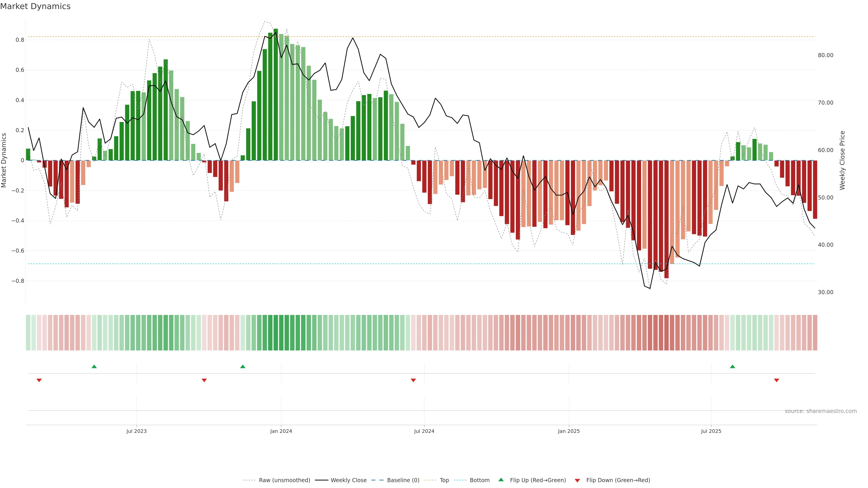Click the flip-up triangle just after Jul 2025

(733, 366)
